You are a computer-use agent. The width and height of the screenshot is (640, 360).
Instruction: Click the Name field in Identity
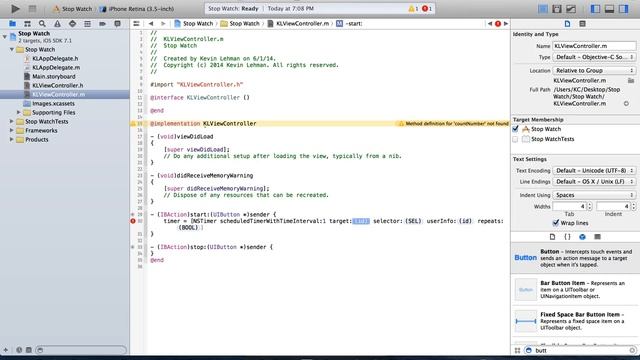tap(594, 46)
